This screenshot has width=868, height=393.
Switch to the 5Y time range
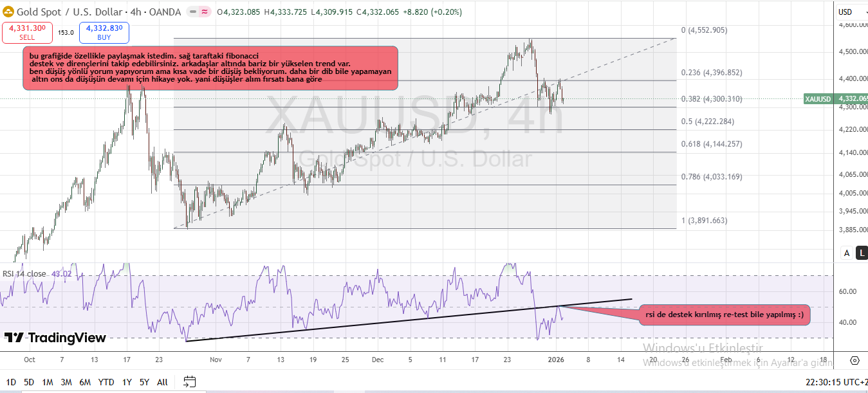coord(144,382)
